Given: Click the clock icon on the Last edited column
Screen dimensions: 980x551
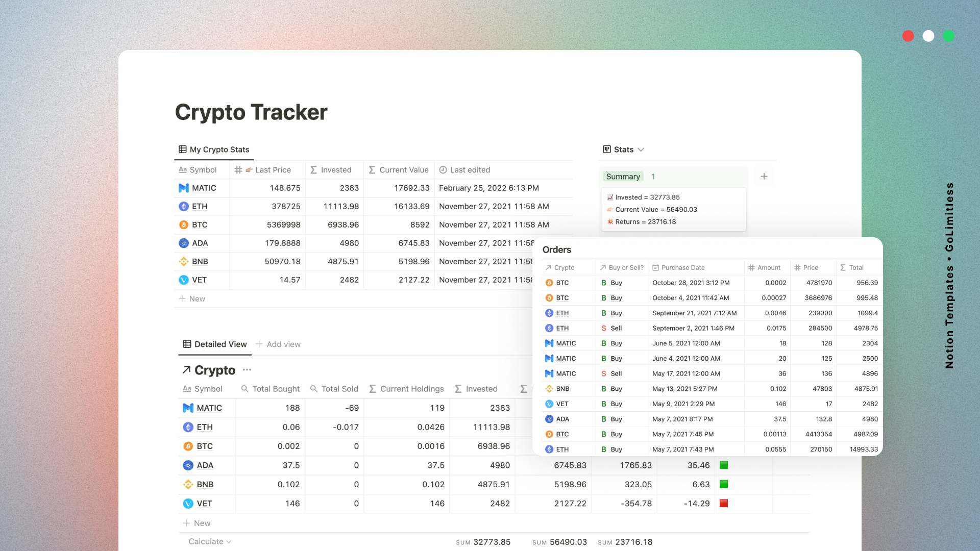Looking at the screenshot, I should [444, 170].
